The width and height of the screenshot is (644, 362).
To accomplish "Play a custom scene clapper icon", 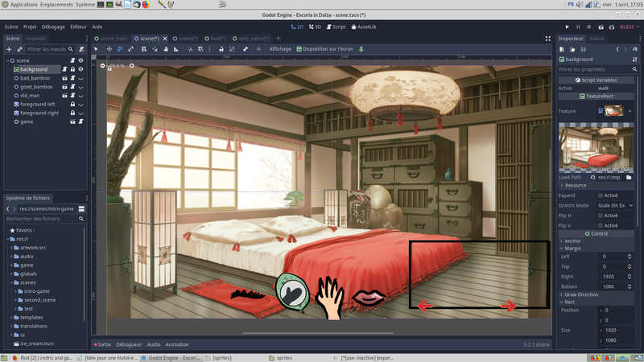I will click(612, 27).
